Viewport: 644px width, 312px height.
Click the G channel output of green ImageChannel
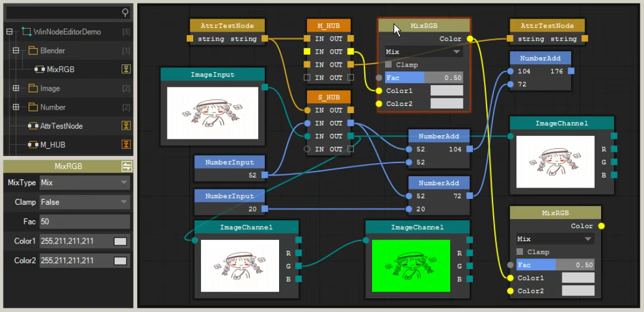(470, 266)
